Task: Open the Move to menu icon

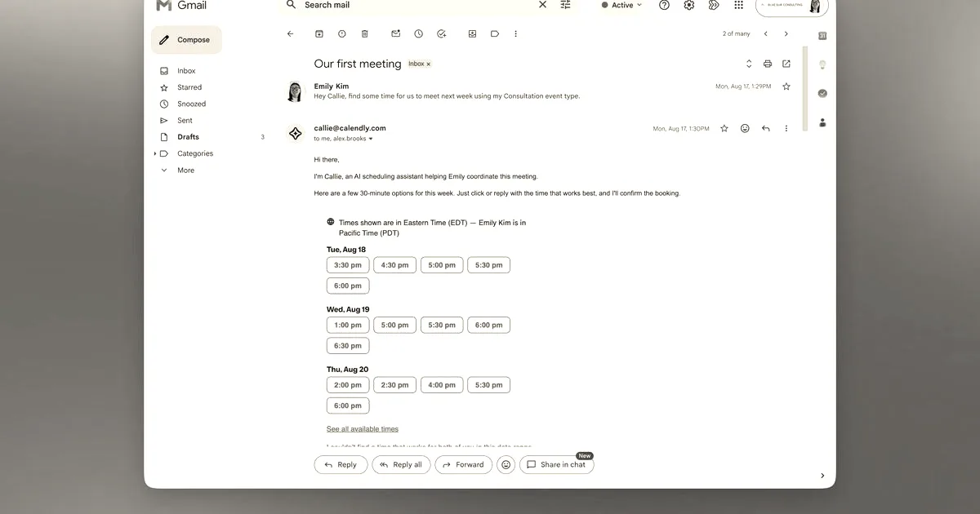Action: pos(472,33)
